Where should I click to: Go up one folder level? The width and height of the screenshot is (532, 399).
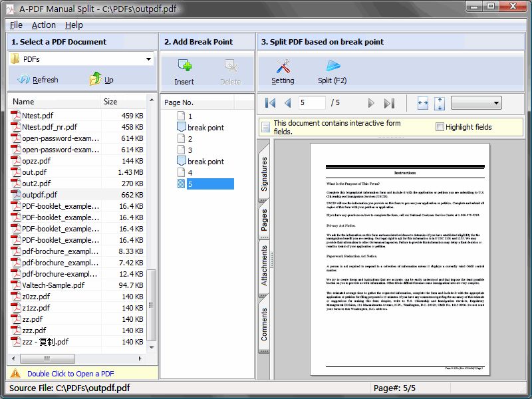[101, 80]
